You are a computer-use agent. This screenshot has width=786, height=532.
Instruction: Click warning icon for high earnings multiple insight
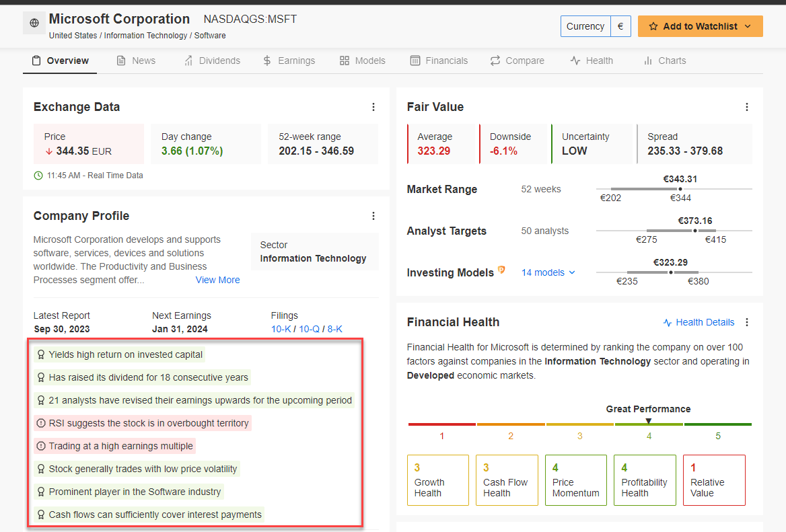(41, 446)
